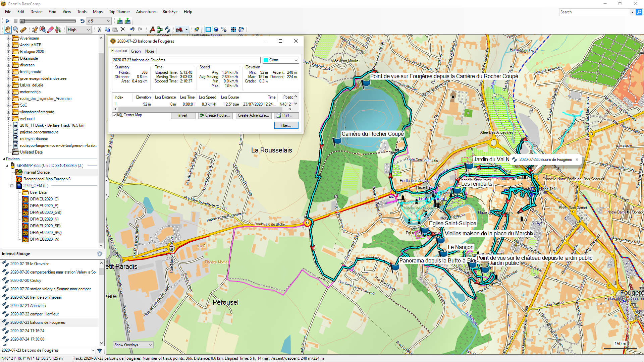Switch to 2D map view icon
This screenshot has height=362, width=644.
[x=208, y=29]
